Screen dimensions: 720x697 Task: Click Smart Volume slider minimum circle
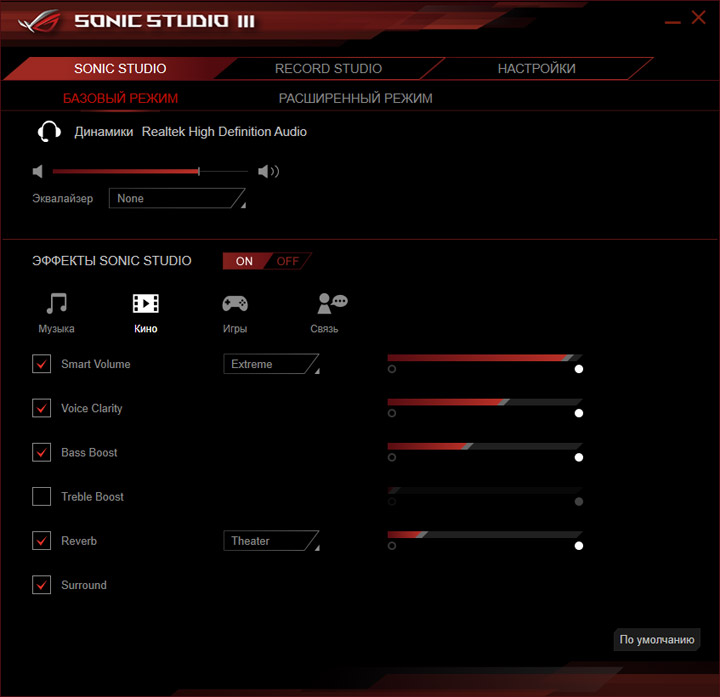(392, 369)
